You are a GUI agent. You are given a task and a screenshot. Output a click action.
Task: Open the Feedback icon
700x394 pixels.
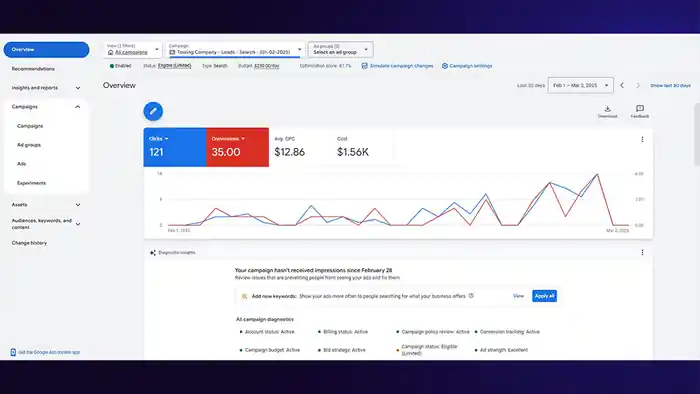click(x=640, y=108)
